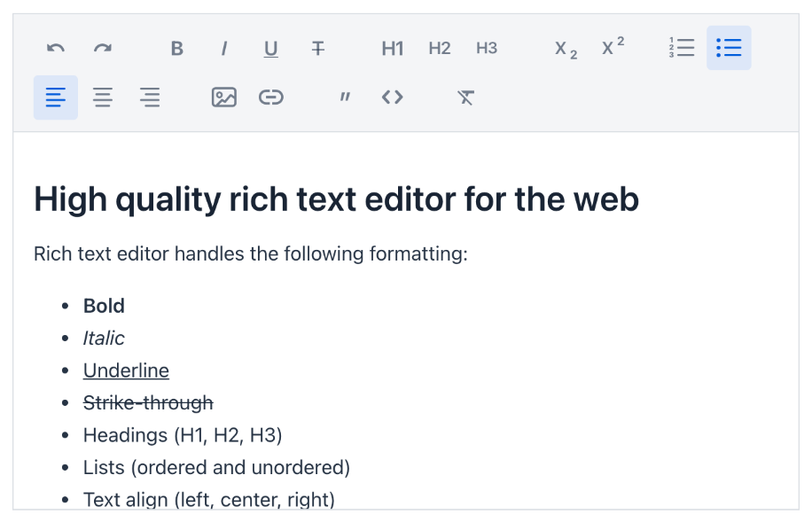Image resolution: width=812 pixels, height=522 pixels.
Task: Apply subscript formatting
Action: click(x=566, y=48)
